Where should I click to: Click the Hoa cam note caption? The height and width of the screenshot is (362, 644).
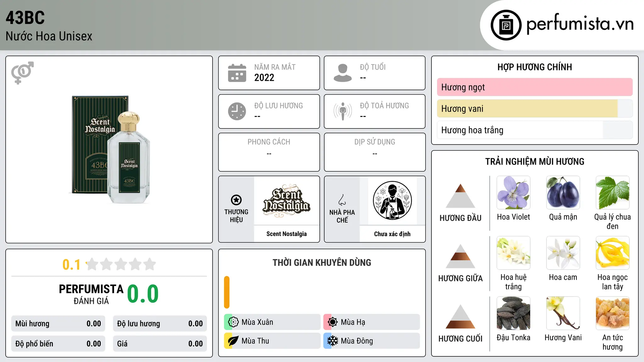[563, 277]
